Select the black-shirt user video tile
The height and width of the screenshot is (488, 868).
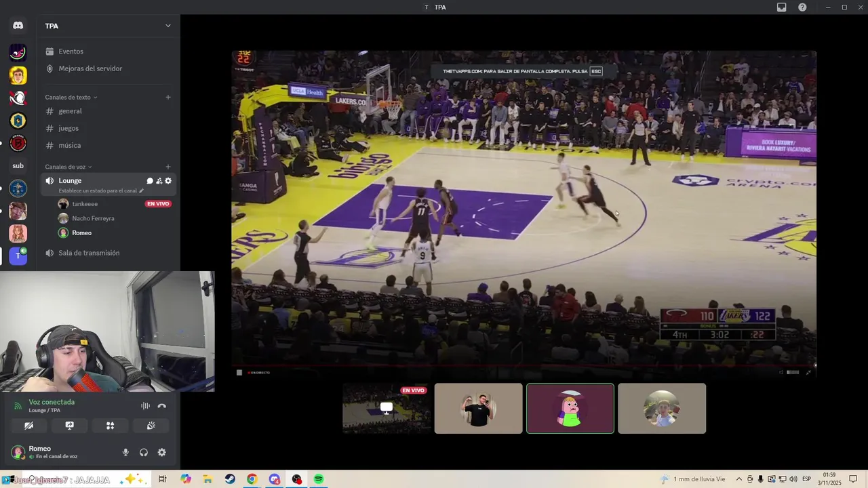[x=478, y=409]
